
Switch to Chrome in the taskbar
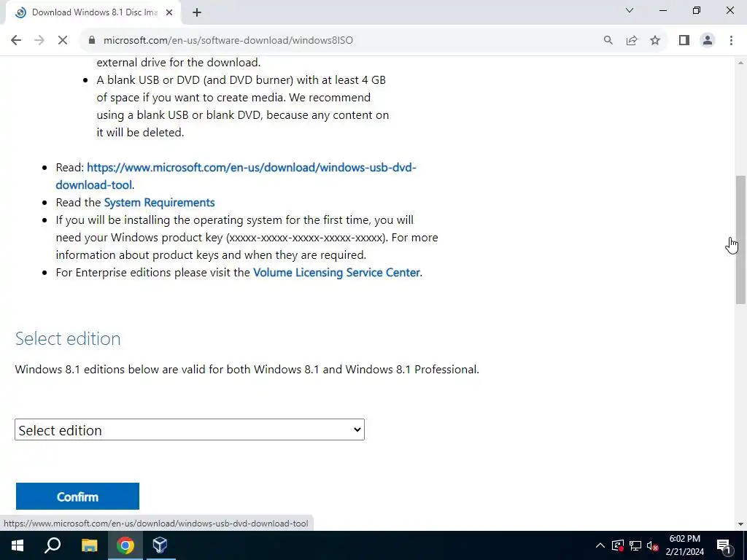125,545
